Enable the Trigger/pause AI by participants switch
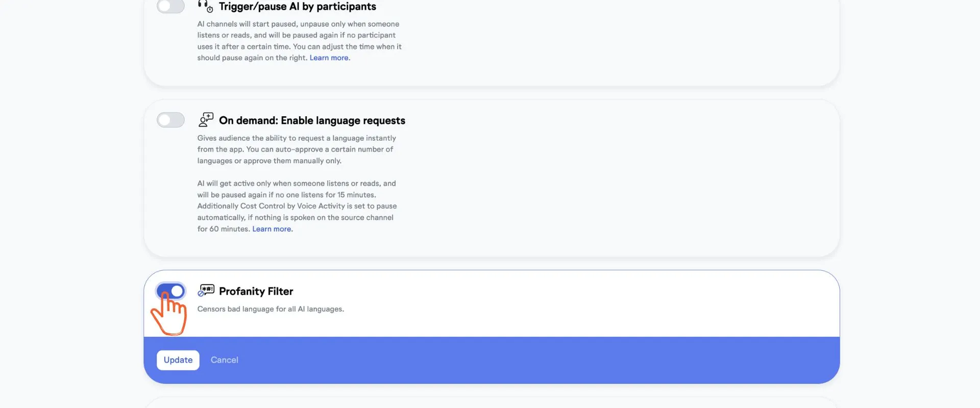Screen dimensions: 980x408 [170, 6]
